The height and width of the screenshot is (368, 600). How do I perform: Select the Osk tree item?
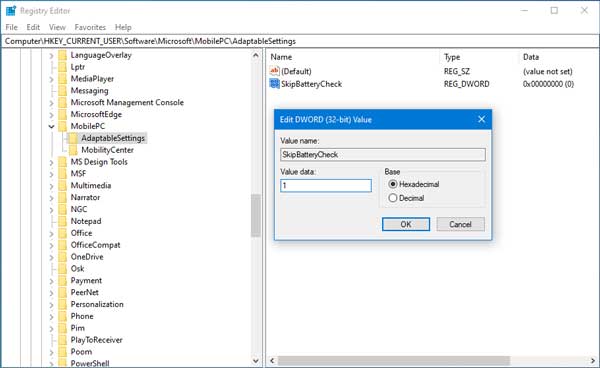pyautogui.click(x=77, y=269)
